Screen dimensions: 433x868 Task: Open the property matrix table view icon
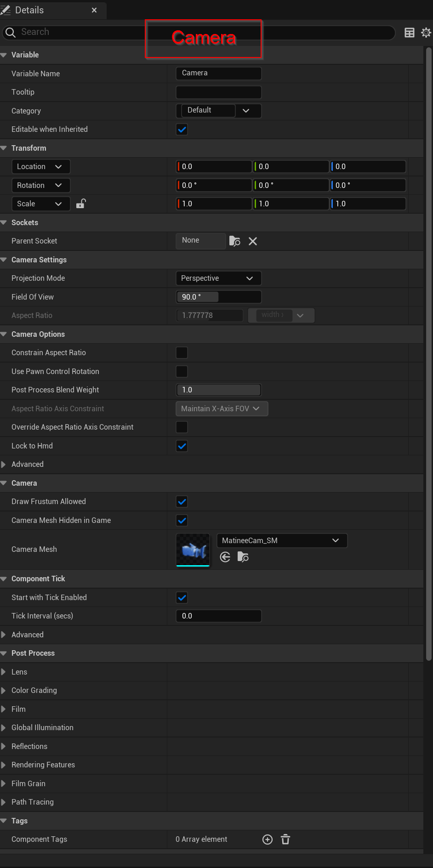409,33
